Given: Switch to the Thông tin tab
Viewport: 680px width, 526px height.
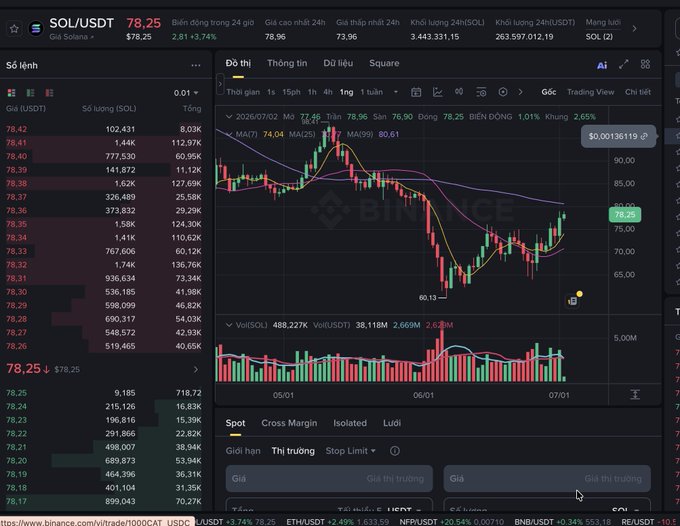Looking at the screenshot, I should [287, 63].
